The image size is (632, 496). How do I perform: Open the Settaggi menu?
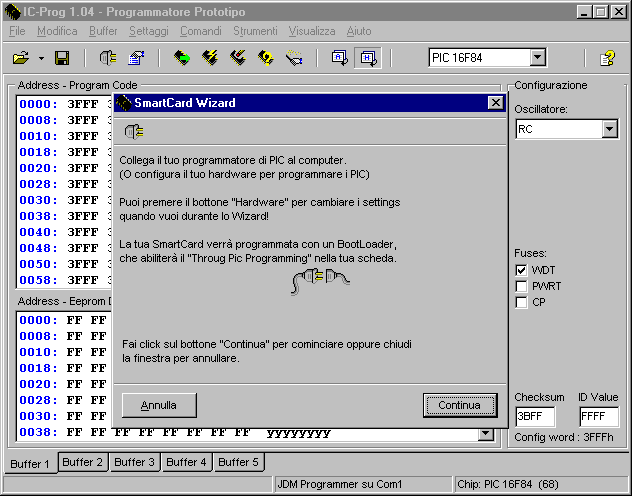point(149,31)
